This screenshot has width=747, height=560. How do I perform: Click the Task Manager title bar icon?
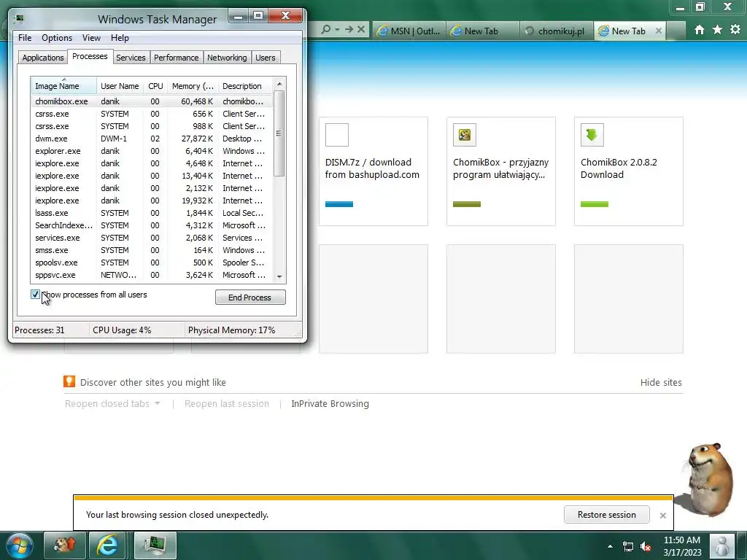click(x=19, y=18)
